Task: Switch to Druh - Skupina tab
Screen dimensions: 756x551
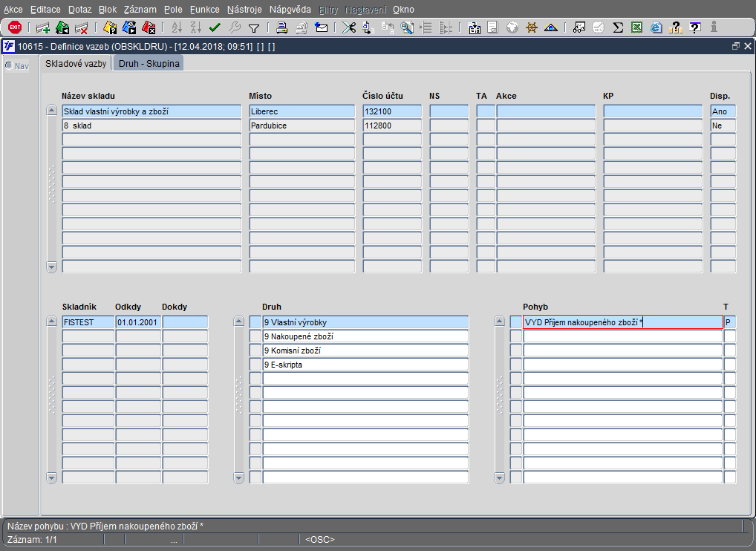Action: 149,63
